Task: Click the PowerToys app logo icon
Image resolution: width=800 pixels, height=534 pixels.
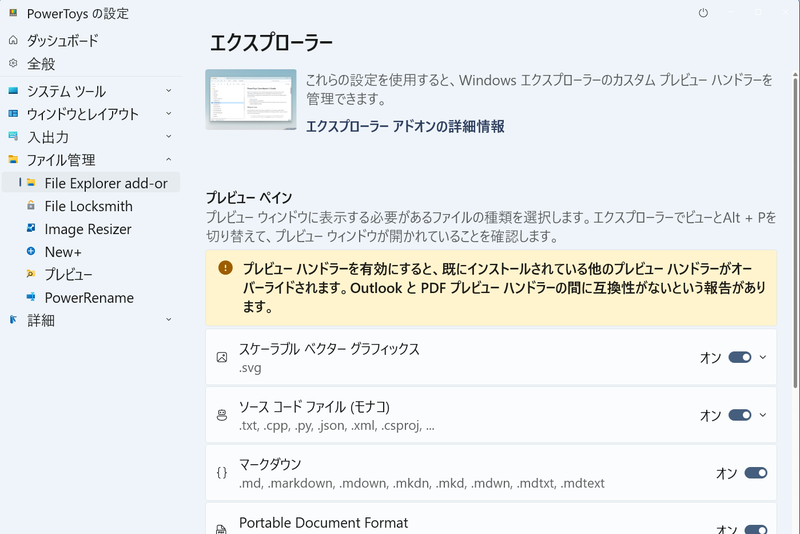Action: click(13, 13)
